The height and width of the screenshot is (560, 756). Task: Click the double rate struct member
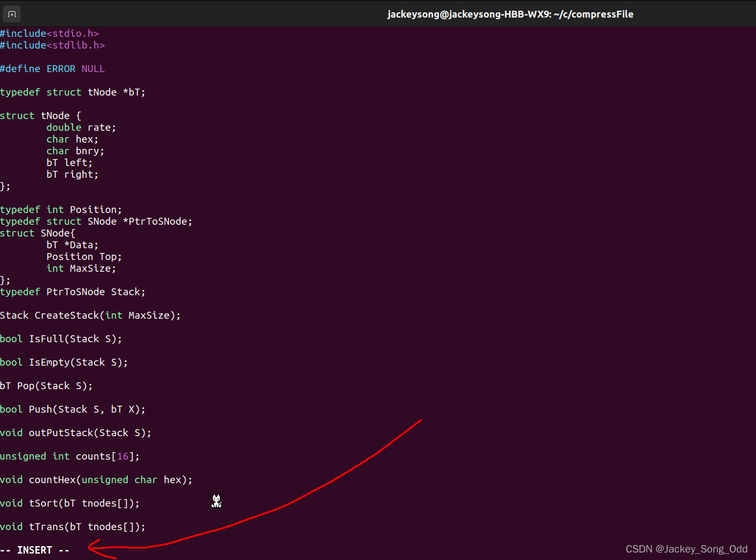81,127
